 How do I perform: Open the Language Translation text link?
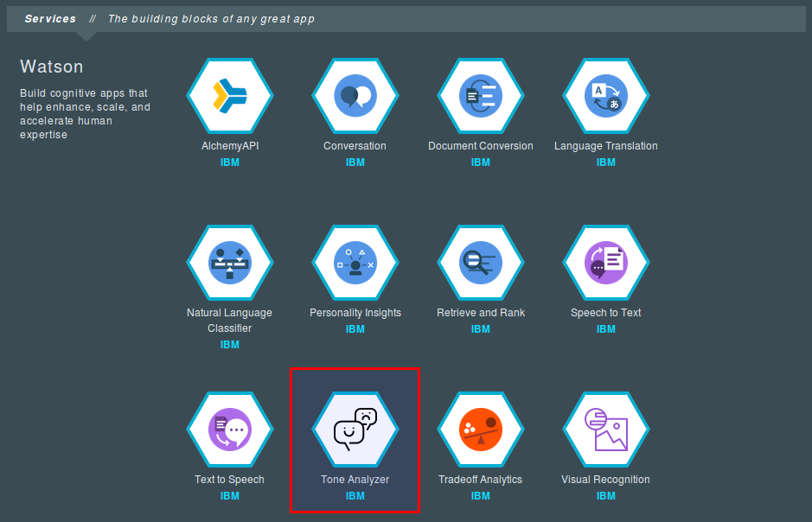[x=606, y=146]
